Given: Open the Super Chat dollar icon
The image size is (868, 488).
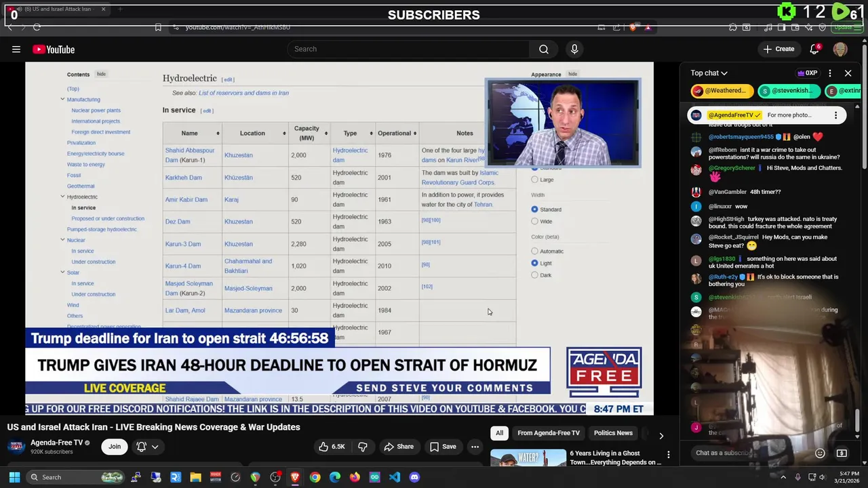Looking at the screenshot, I should point(842,453).
